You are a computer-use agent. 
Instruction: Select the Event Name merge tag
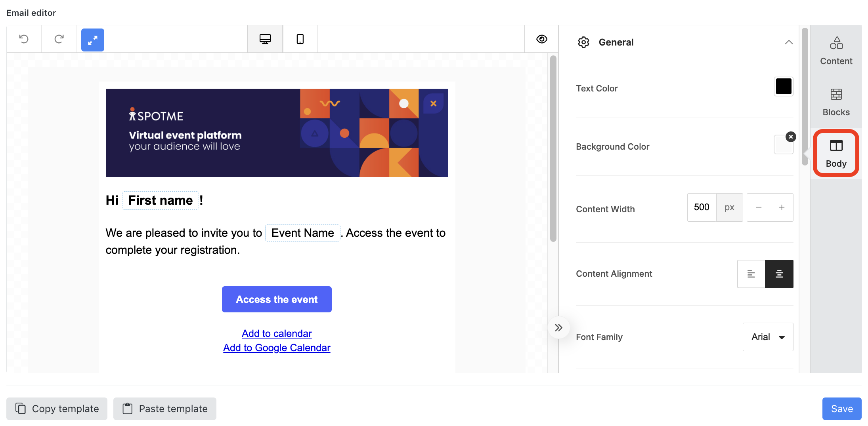(x=302, y=233)
